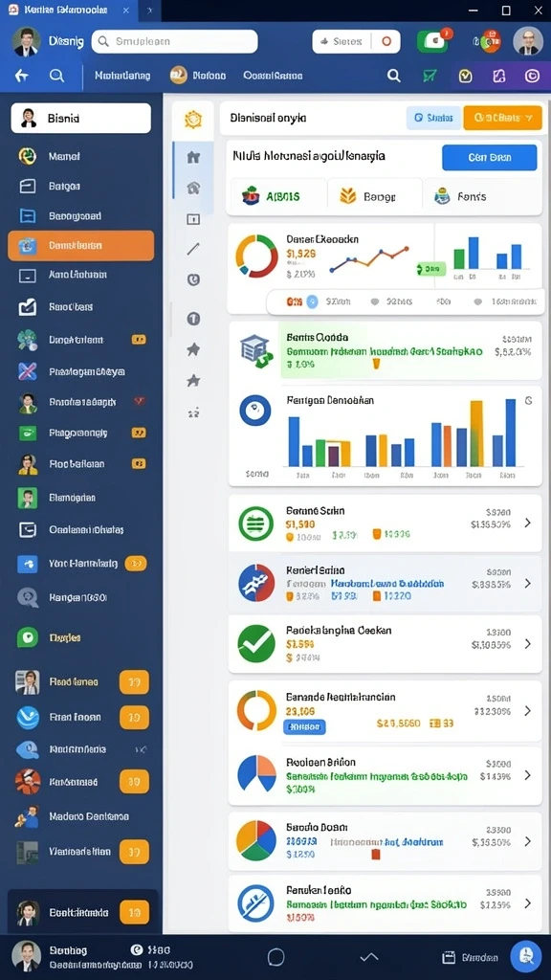The image size is (551, 980).
Task: Click the up chevron in the bottom bar
Action: pos(369,957)
